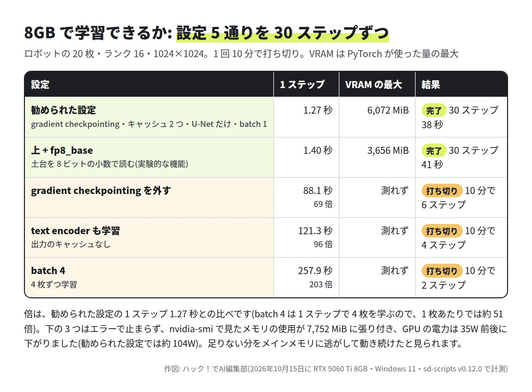Image resolution: width=532 pixels, height=392 pixels.
Task: Click the '完了' badge next to '41 秒'
Action: point(434,150)
